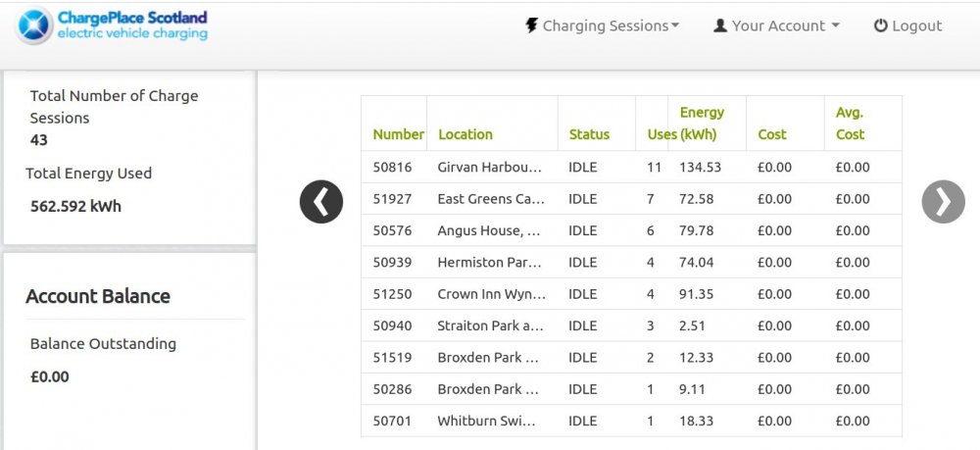The width and height of the screenshot is (980, 450).
Task: Click the Total Energy Used value 562.592 kWh
Action: pos(75,206)
